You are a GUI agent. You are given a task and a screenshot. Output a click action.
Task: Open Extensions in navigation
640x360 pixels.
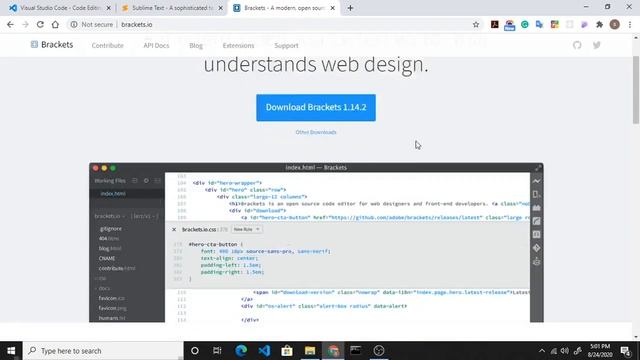(x=238, y=45)
